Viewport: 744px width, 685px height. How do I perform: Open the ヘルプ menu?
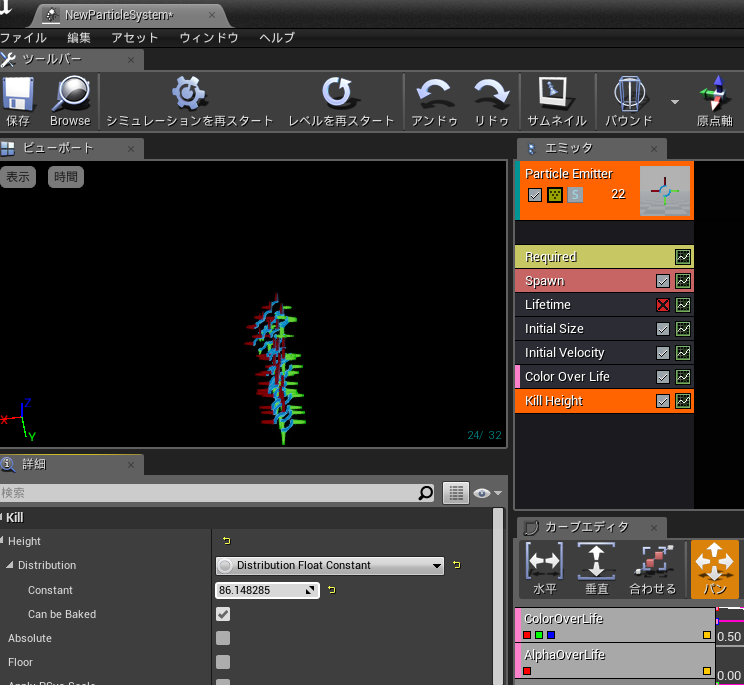(277, 37)
